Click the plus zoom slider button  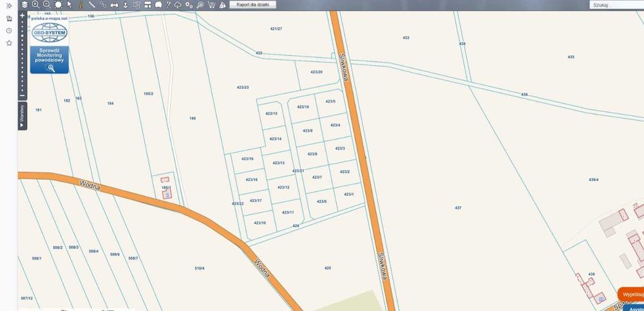pyautogui.click(x=22, y=15)
